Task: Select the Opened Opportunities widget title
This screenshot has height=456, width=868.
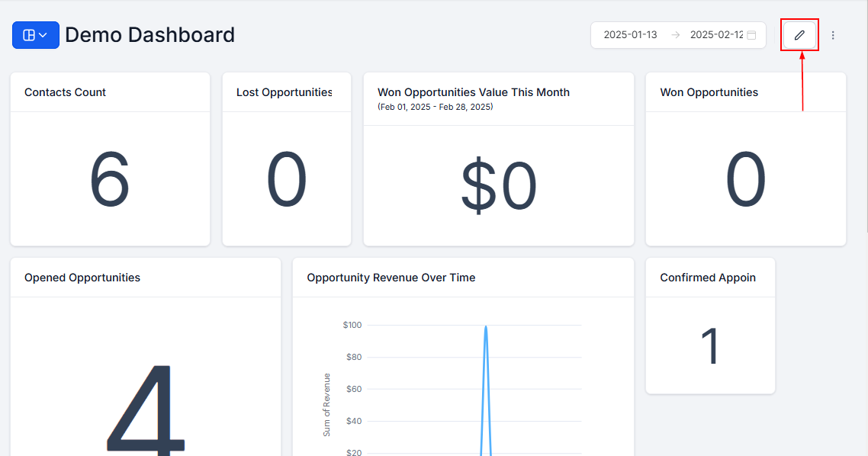Action: (82, 278)
